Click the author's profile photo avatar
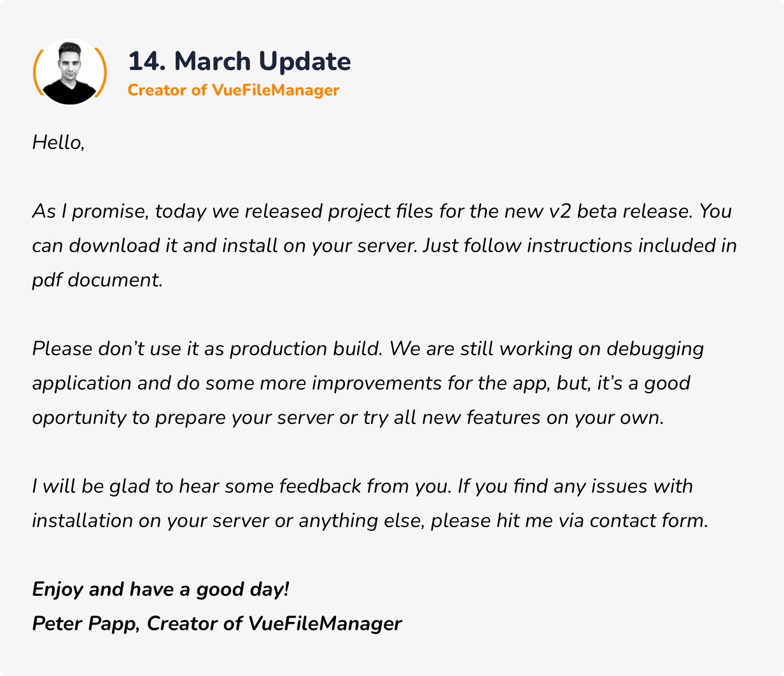784x676 pixels. tap(69, 72)
